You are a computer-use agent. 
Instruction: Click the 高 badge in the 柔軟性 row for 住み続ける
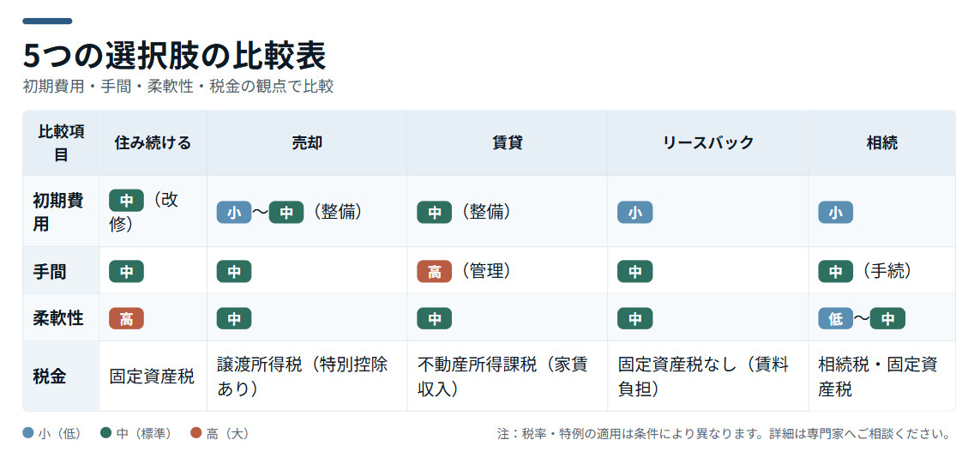tap(126, 319)
